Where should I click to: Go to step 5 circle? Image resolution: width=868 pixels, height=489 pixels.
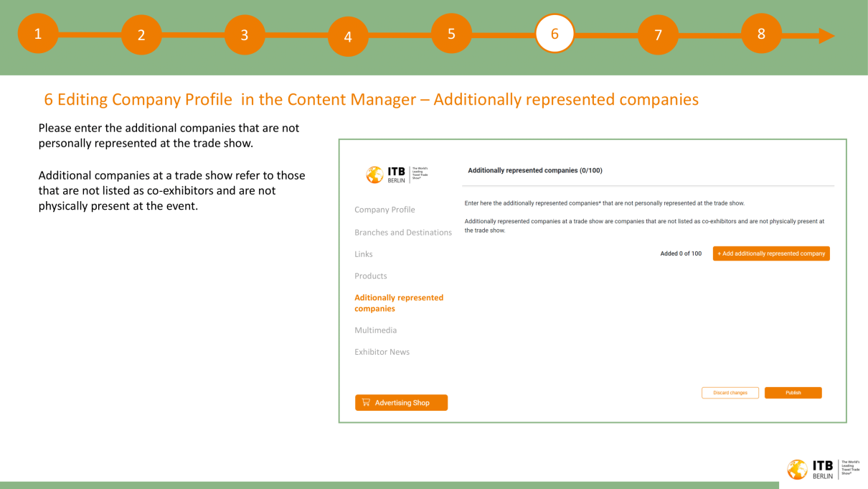point(451,33)
